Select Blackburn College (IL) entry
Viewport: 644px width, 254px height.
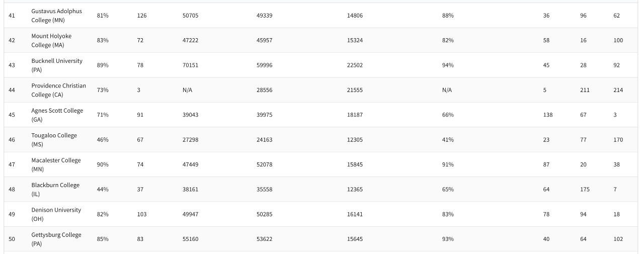pos(55,189)
